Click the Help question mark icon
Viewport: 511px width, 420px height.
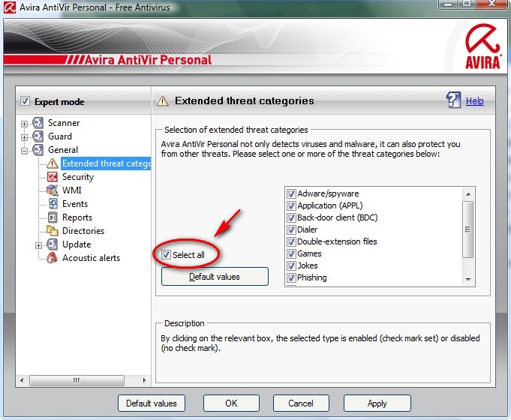(453, 100)
